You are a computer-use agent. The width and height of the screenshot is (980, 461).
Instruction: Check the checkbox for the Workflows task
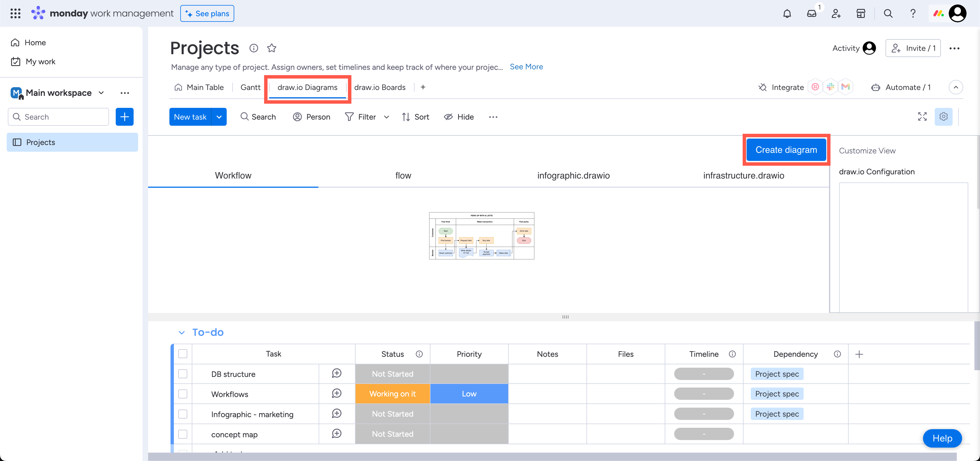pos(183,394)
